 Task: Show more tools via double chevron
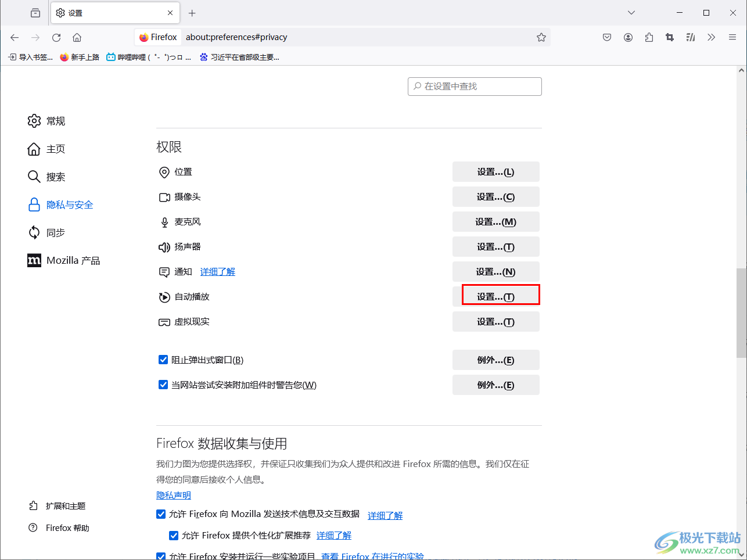(x=712, y=37)
